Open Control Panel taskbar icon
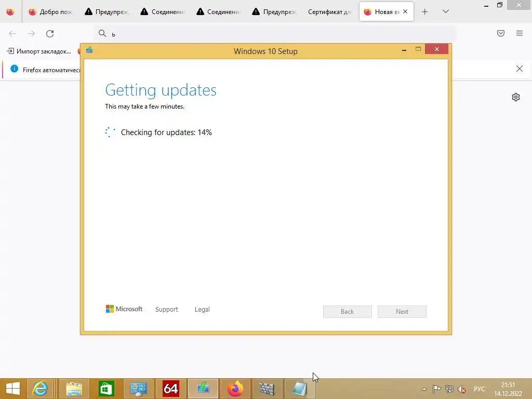The width and height of the screenshot is (532, 399). [138, 389]
